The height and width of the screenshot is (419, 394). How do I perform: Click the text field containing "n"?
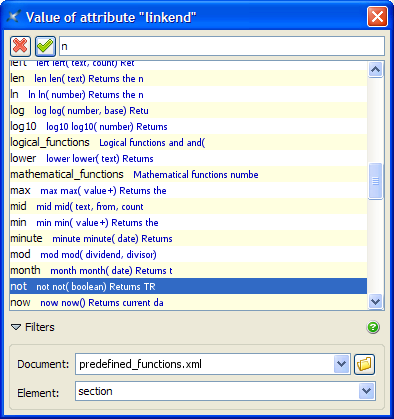(222, 46)
